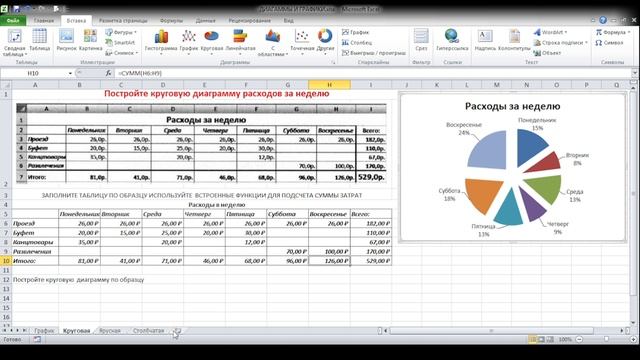Click the zoom in plus button
The width and height of the screenshot is (640, 360).
coord(633,339)
